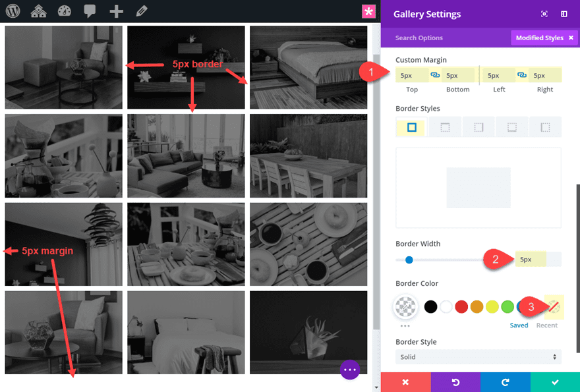The height and width of the screenshot is (392, 580).
Task: Expand the Border Style dropdown showing Solid
Action: (x=478, y=356)
